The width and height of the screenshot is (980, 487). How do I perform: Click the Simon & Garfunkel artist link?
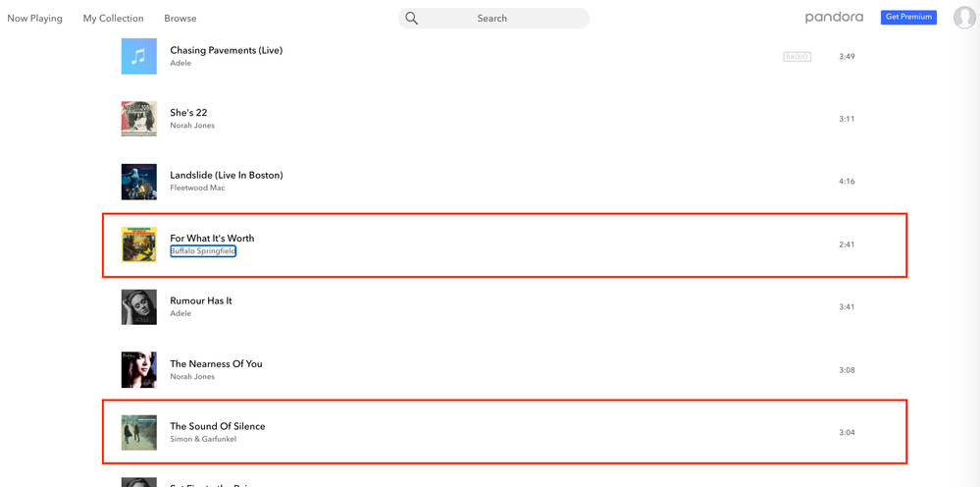203,439
